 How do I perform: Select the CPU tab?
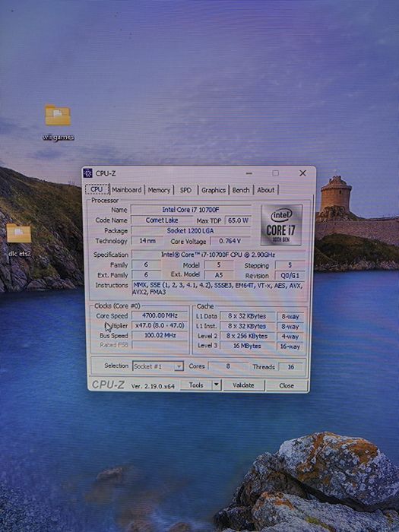(97, 189)
